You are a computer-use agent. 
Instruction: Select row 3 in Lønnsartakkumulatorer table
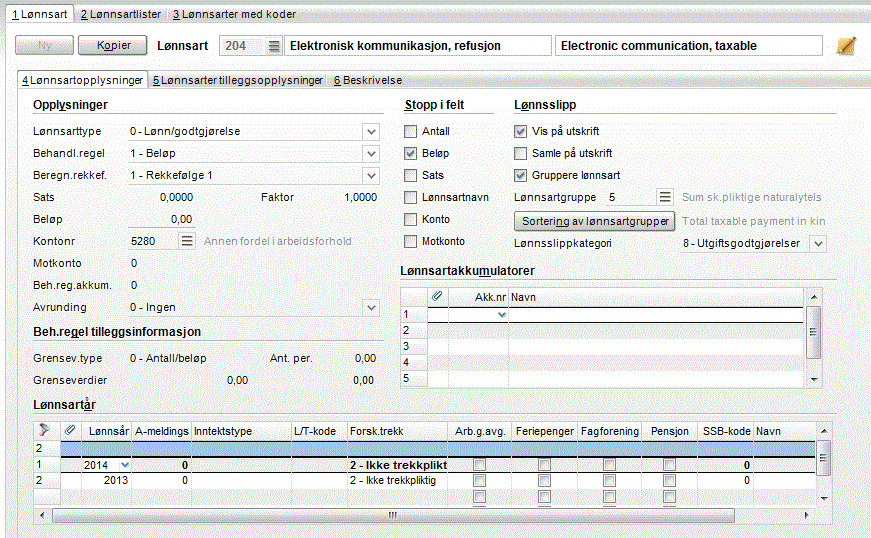(x=602, y=346)
